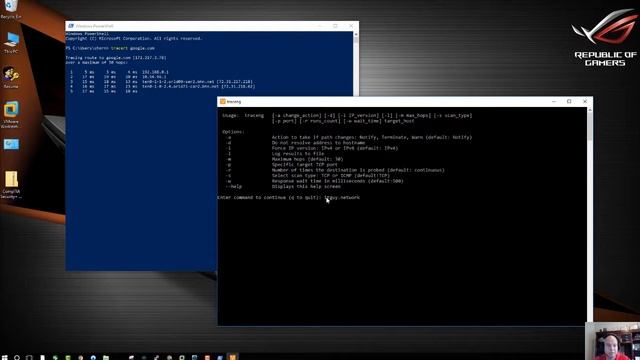
Task: Click the 192.168.0.1 hop in PowerShell
Action: click(x=155, y=72)
